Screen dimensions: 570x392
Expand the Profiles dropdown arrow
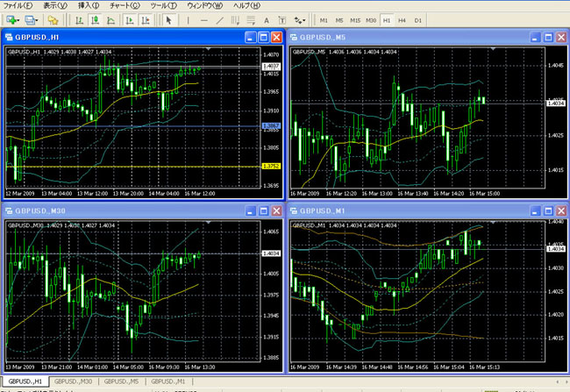38,19
